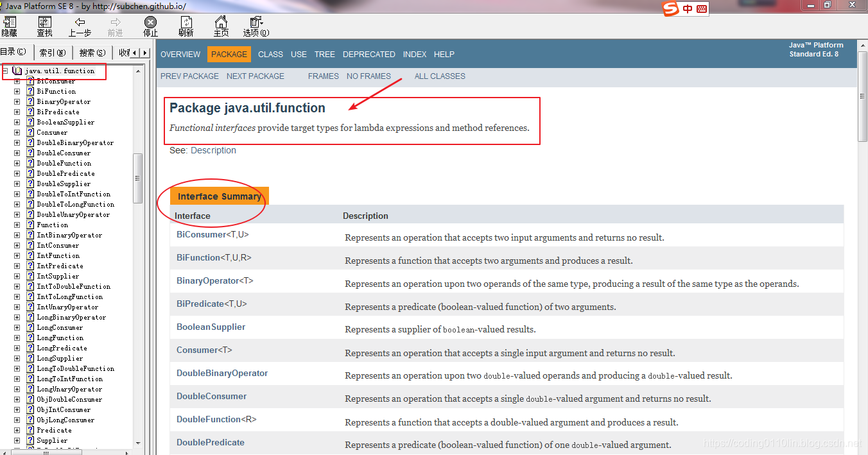Screen dimensions: 868x455
Task: Open the BiConsumer<T,U> interface link
Action: click(x=213, y=235)
